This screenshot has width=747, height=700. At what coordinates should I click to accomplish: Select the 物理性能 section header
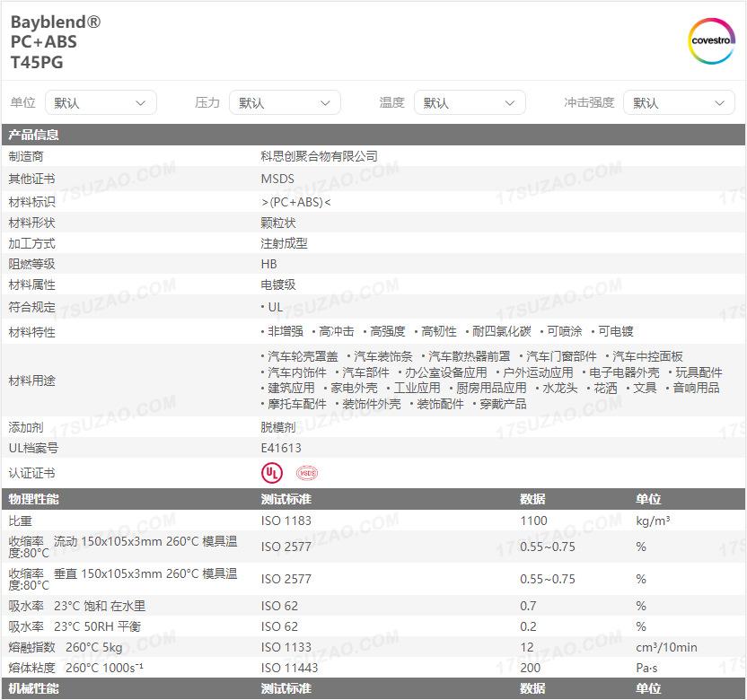pos(34,499)
